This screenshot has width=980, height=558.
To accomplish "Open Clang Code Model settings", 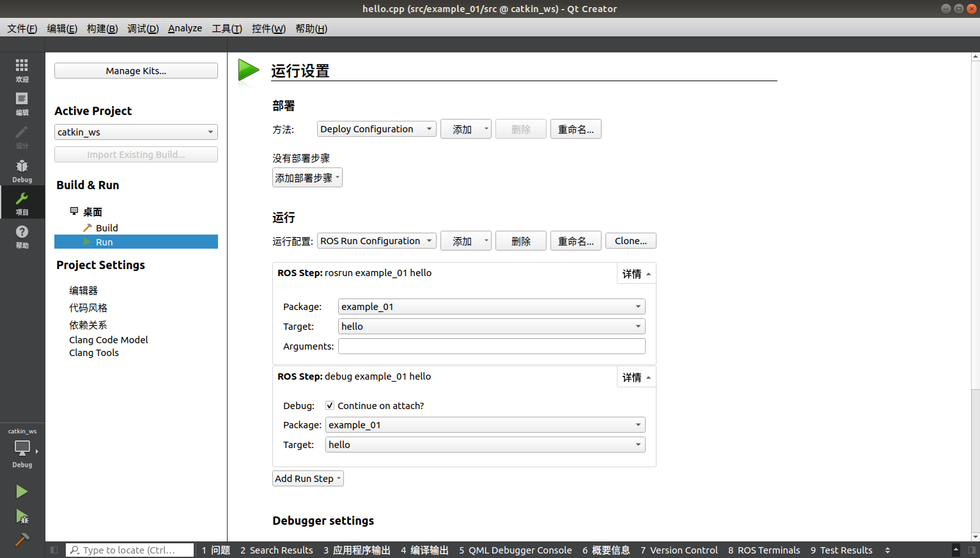I will [109, 339].
